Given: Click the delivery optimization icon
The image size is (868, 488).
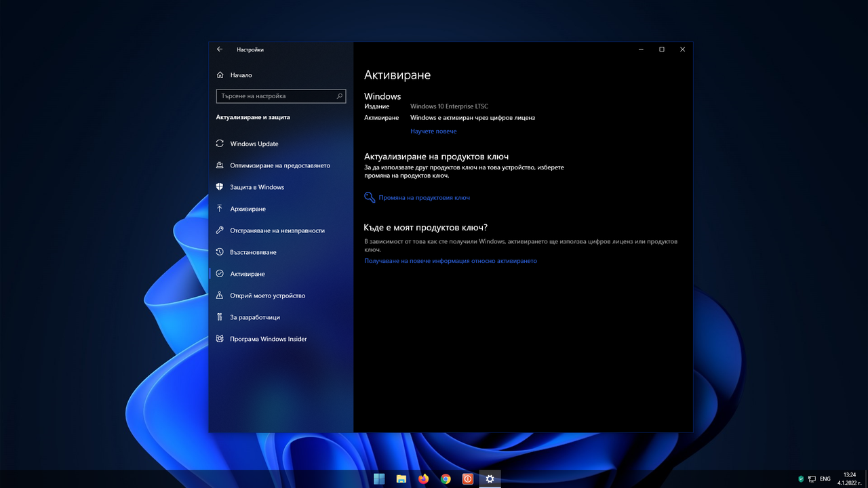Looking at the screenshot, I should coord(220,165).
